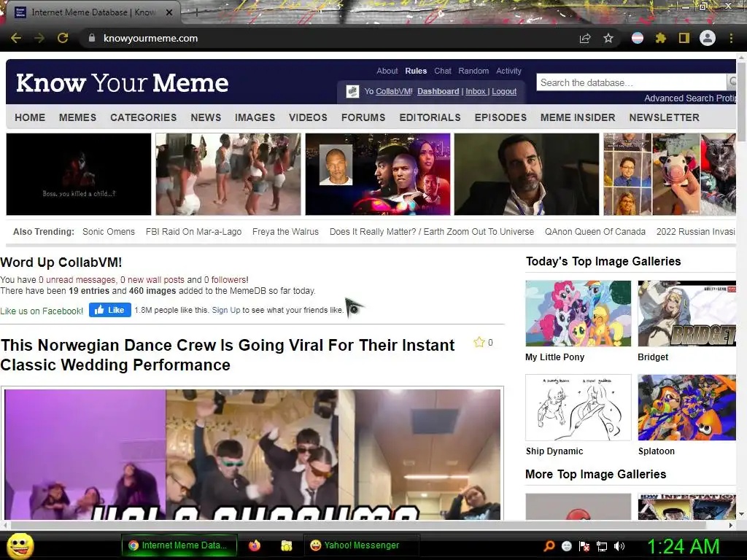Open FBI Raid On Mar-a-Lago trending link
This screenshot has width=747, height=560.
pos(193,232)
